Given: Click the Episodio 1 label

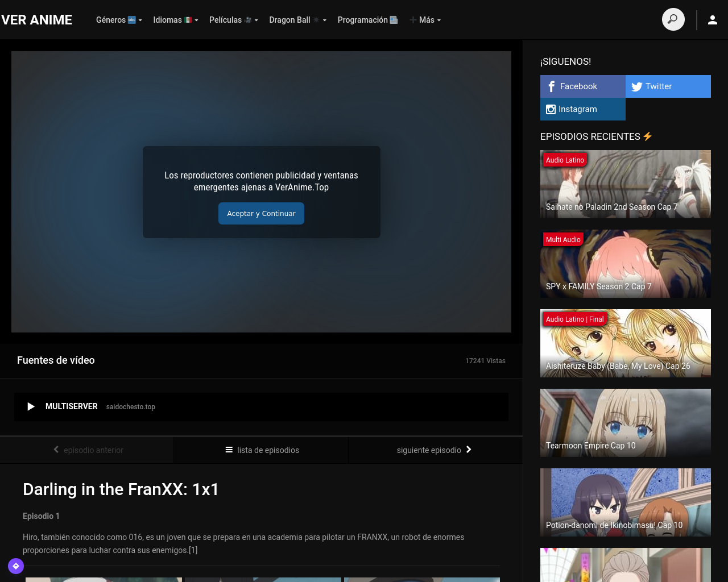Looking at the screenshot, I should (41, 516).
